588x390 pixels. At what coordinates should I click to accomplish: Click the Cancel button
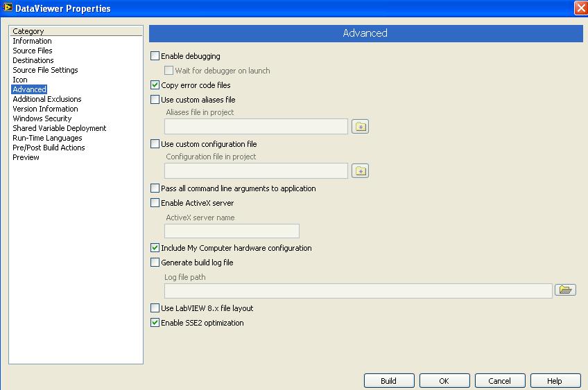click(x=500, y=380)
